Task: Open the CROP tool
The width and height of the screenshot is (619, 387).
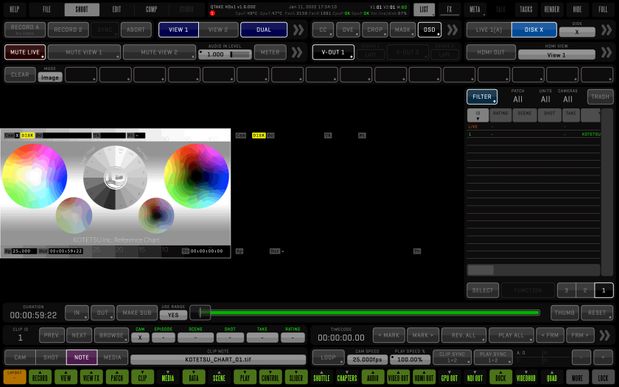Action: [375, 30]
